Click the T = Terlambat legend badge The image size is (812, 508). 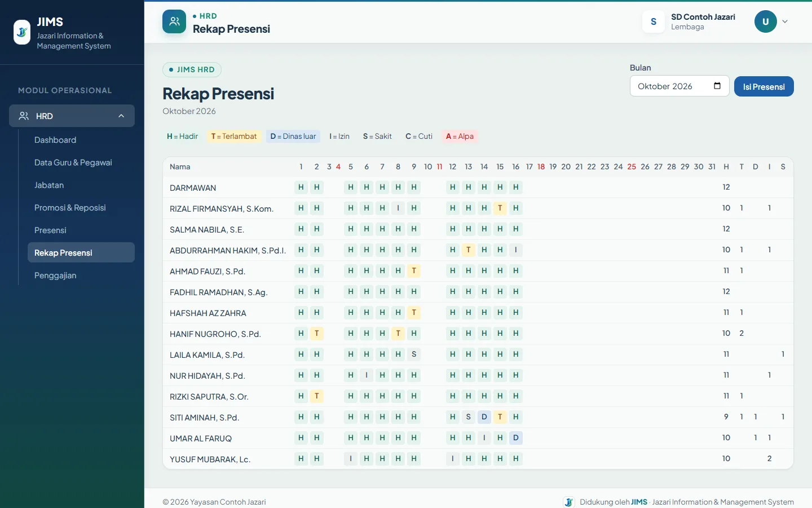[233, 136]
